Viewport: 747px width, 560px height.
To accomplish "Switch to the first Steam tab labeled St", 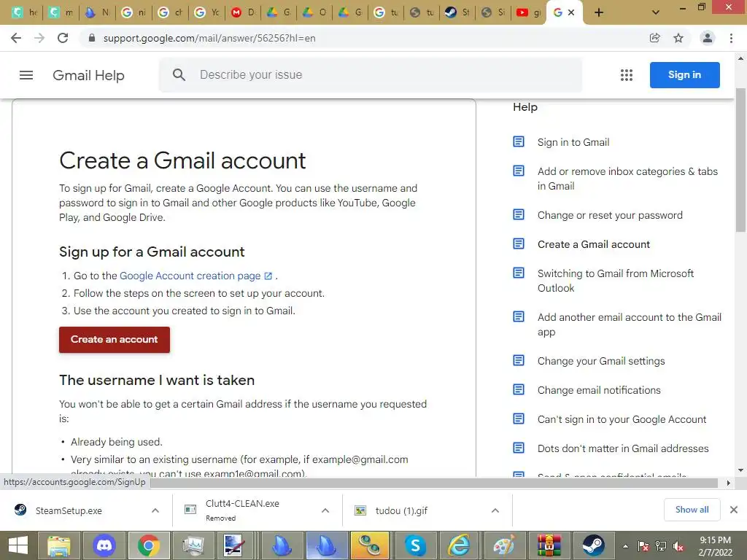I will click(457, 13).
